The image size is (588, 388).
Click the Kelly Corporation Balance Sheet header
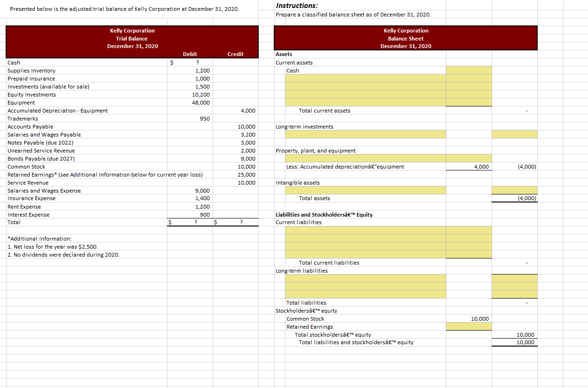pyautogui.click(x=406, y=38)
